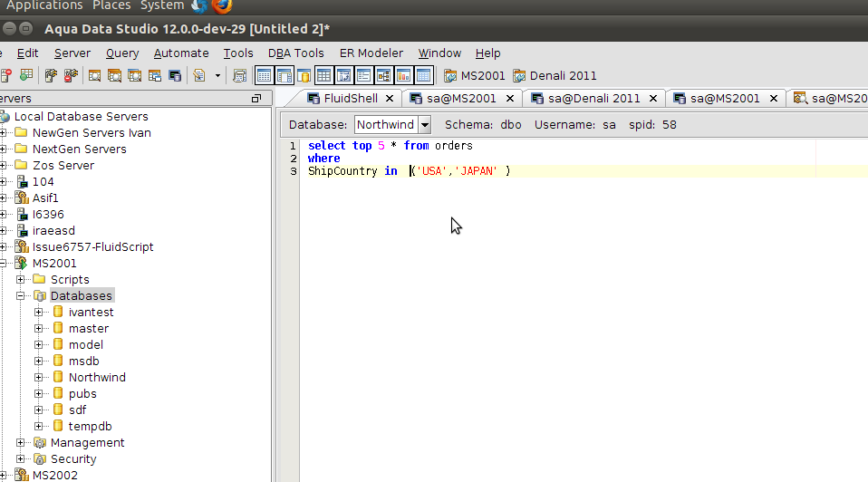Expand the Northwind database node
Screen dimensions: 868x482
[x=39, y=378]
